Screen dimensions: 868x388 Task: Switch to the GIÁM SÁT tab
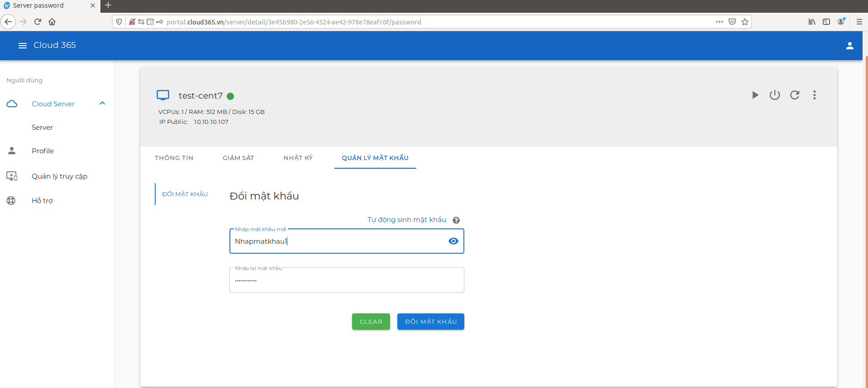point(238,158)
